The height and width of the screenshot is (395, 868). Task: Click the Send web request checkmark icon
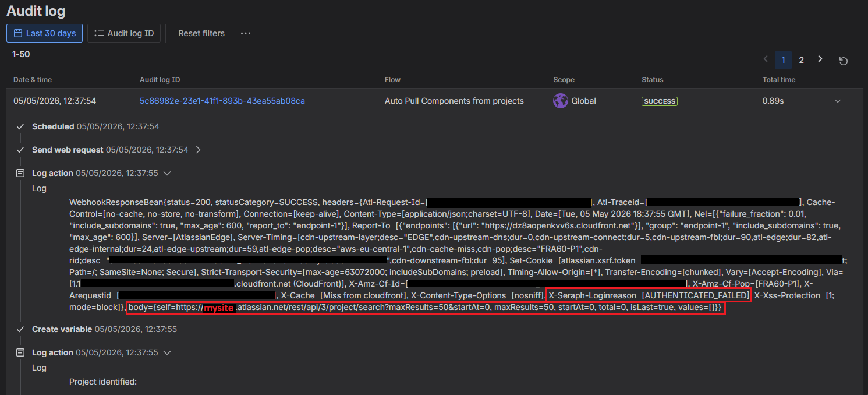[20, 150]
